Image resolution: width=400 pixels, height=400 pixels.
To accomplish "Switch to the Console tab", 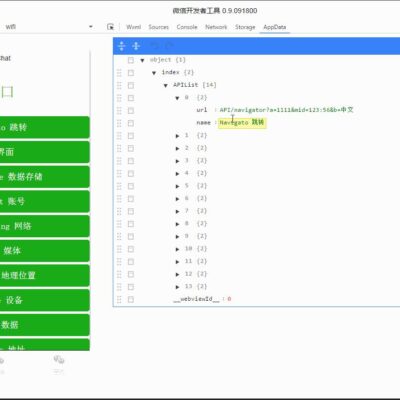I will pos(187,27).
